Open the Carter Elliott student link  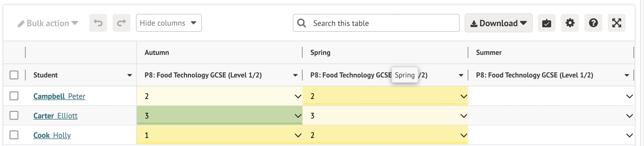[55, 116]
